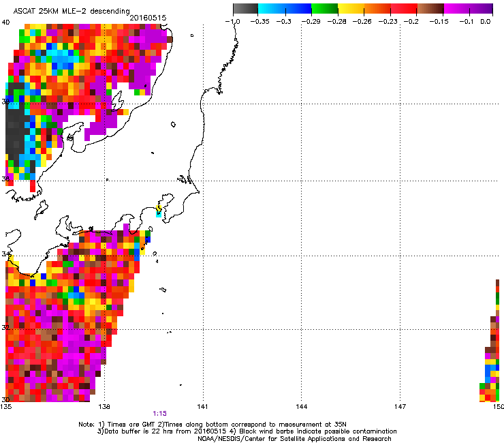The width and height of the screenshot is (504, 443).
Task: Click the latitude label 30
Action: pos(5,399)
